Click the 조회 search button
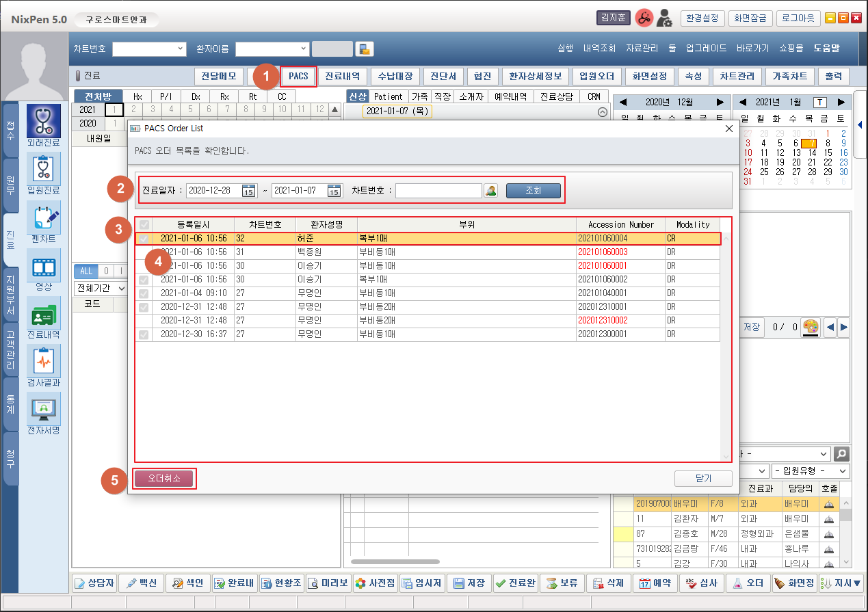The image size is (868, 612). pyautogui.click(x=533, y=191)
